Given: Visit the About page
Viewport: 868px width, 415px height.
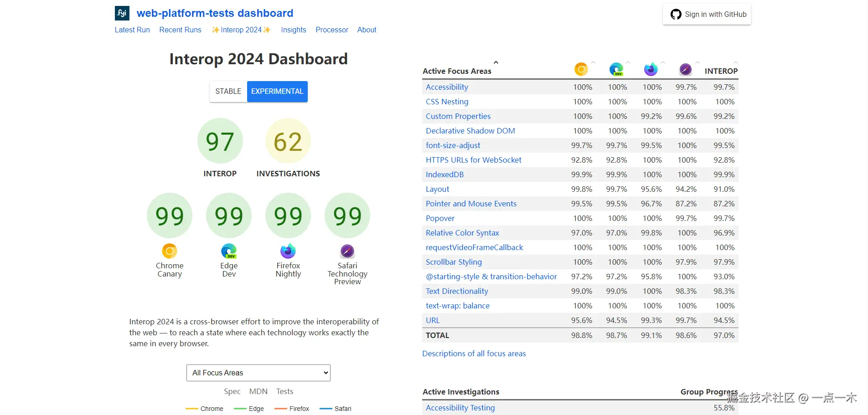Looking at the screenshot, I should coord(367,30).
